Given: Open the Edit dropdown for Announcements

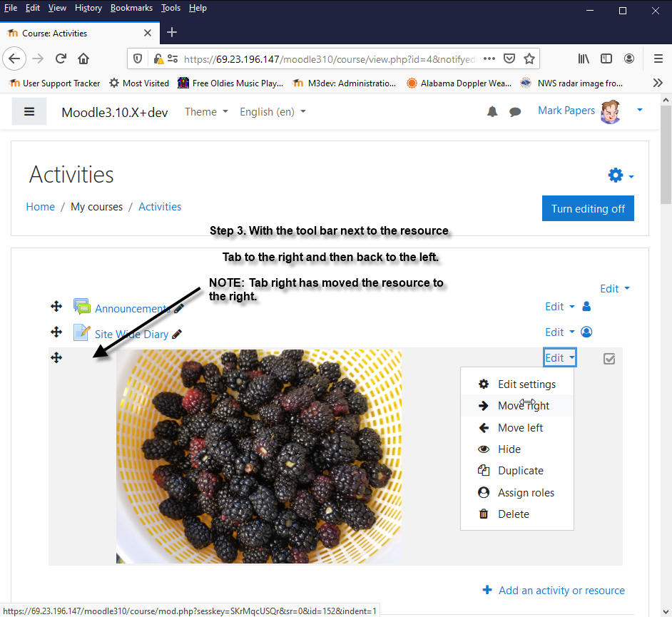Looking at the screenshot, I should coord(560,307).
